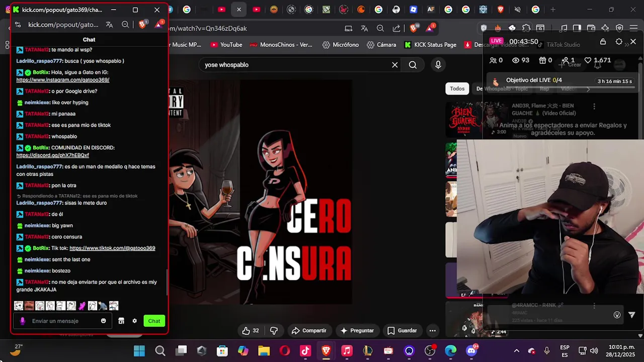This screenshot has height=362, width=644.
Task: Open Brave main hamburger menu
Action: 633,29
